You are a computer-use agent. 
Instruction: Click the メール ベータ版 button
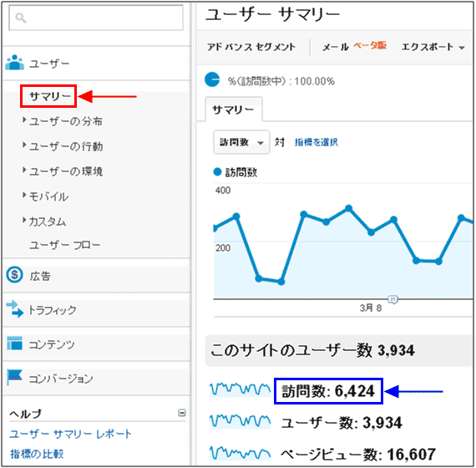(354, 47)
